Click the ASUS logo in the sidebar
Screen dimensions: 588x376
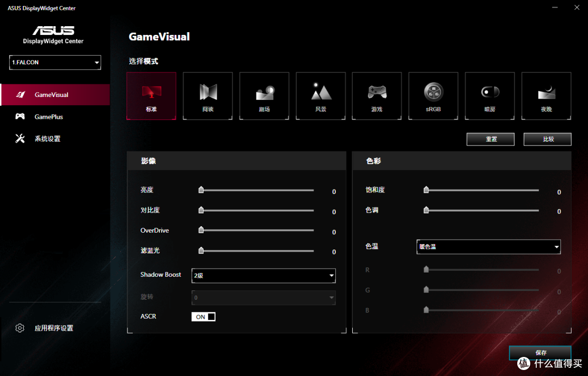[x=53, y=31]
